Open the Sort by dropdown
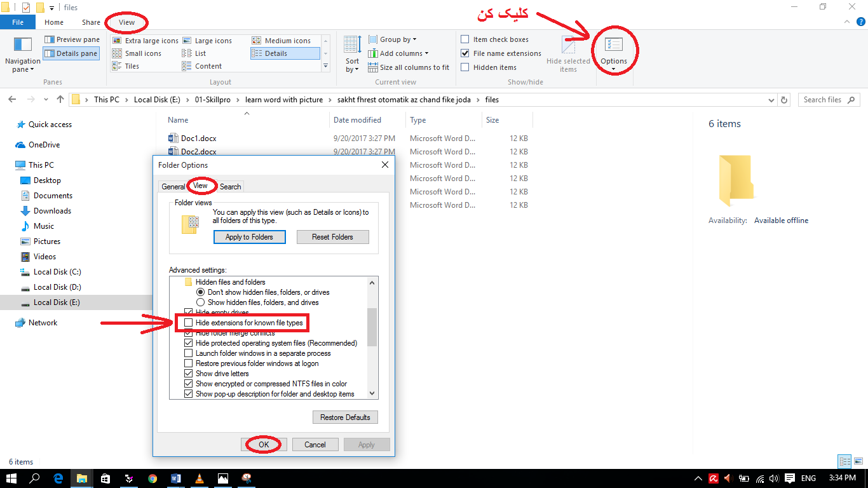The height and width of the screenshot is (488, 868). coord(352,53)
